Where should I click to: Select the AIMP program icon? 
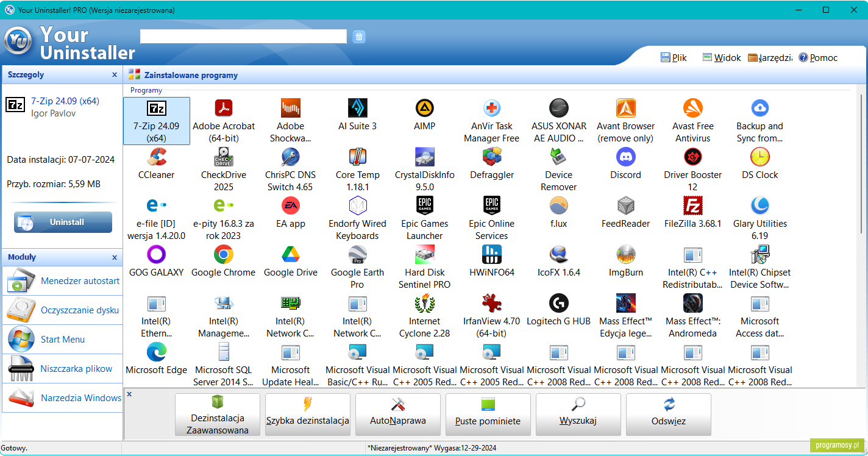[x=425, y=109]
